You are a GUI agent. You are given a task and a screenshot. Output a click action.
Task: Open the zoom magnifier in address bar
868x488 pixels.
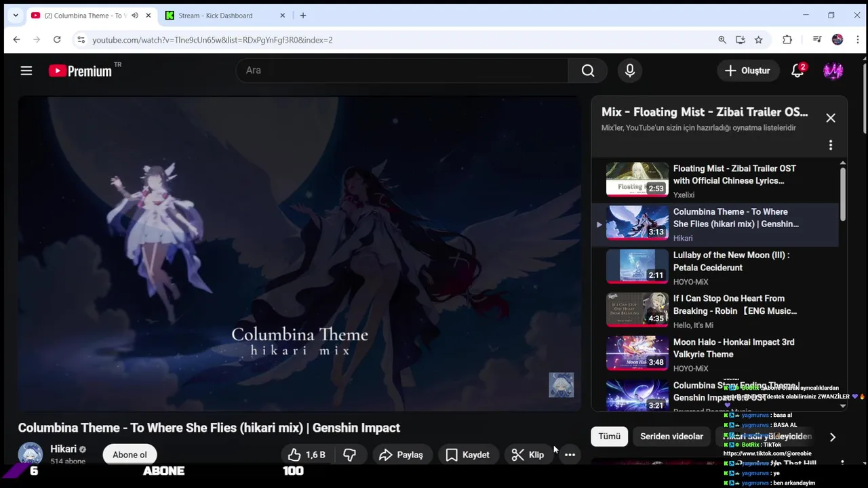722,40
